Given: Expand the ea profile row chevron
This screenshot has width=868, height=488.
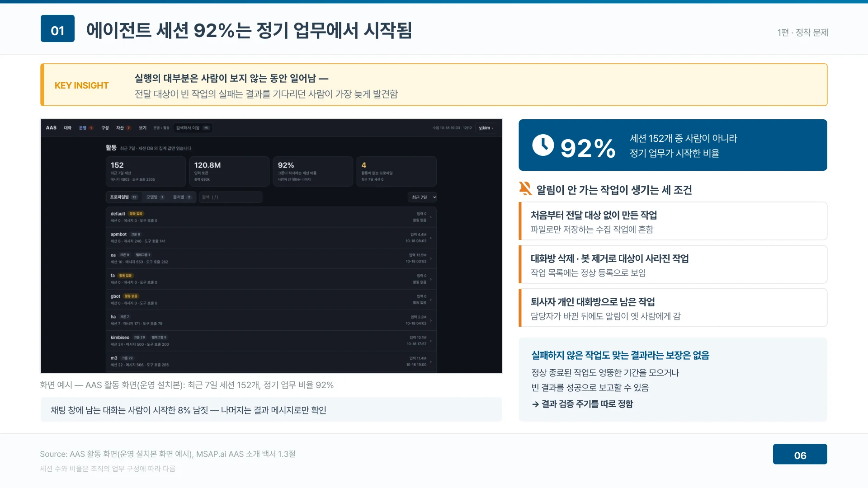Looking at the screenshot, I should coord(431,258).
